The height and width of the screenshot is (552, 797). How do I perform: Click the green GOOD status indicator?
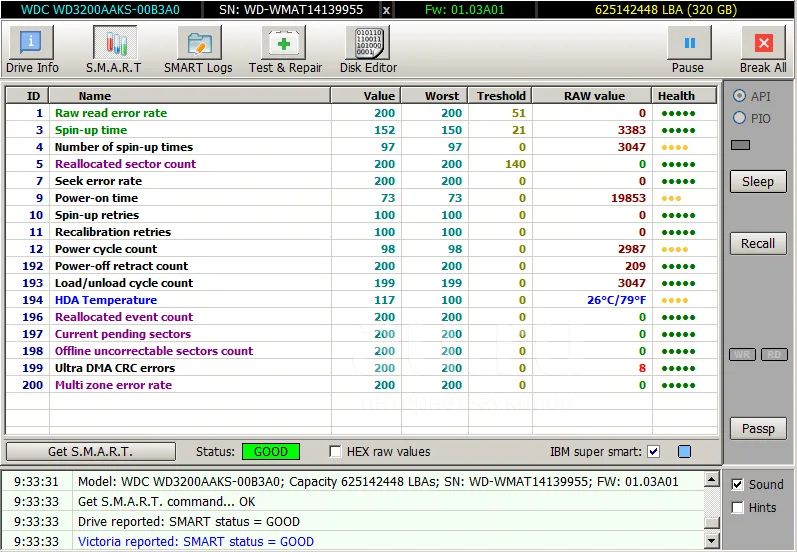coord(271,451)
